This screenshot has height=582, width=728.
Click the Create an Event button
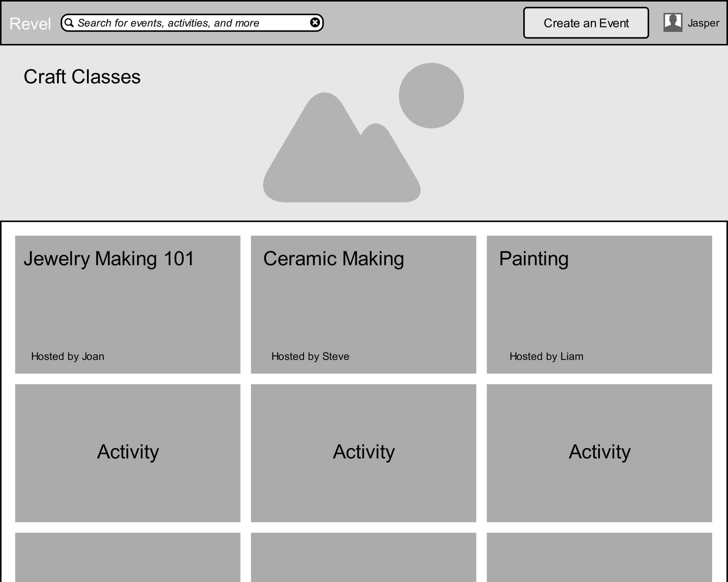point(586,23)
